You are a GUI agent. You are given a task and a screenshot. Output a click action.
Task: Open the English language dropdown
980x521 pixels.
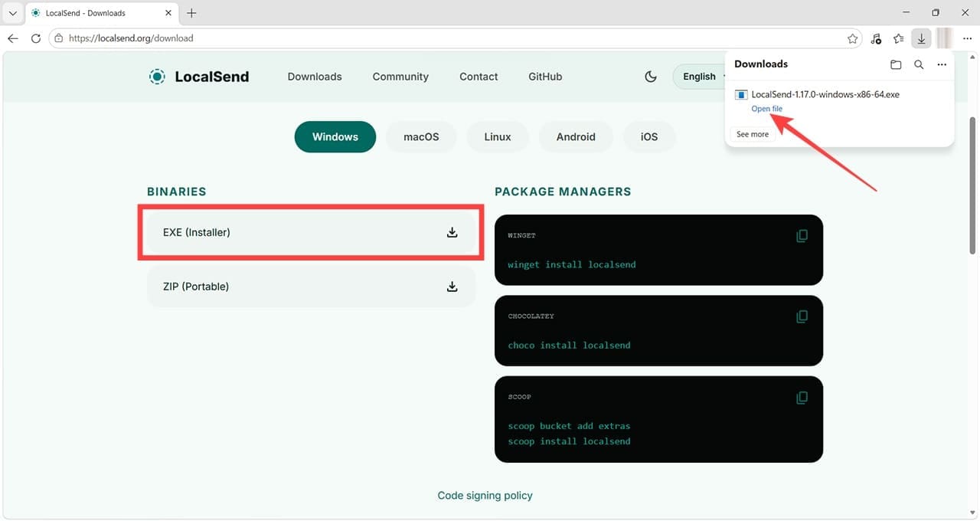[x=699, y=77]
